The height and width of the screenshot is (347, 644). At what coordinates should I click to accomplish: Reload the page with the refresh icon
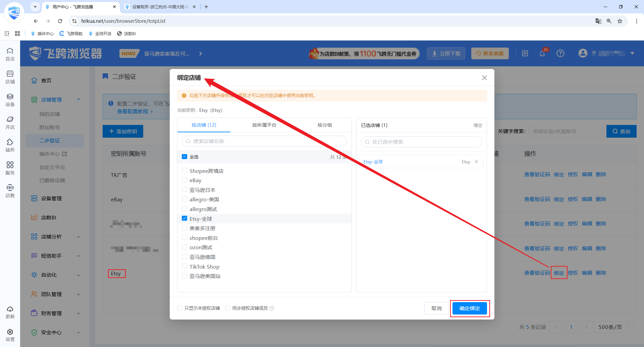click(60, 21)
